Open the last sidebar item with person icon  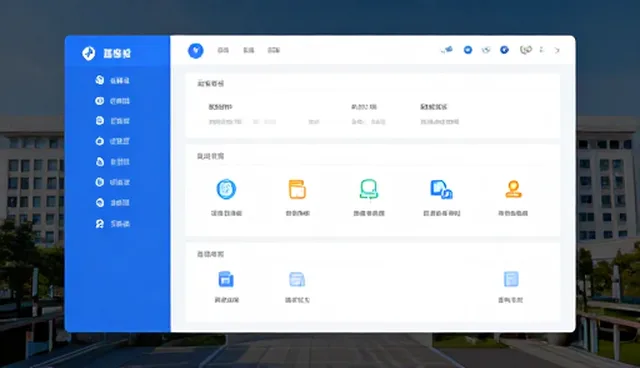(112, 224)
